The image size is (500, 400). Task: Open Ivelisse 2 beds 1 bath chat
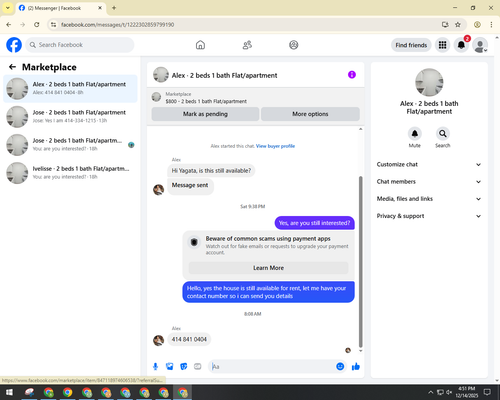[x=70, y=173]
